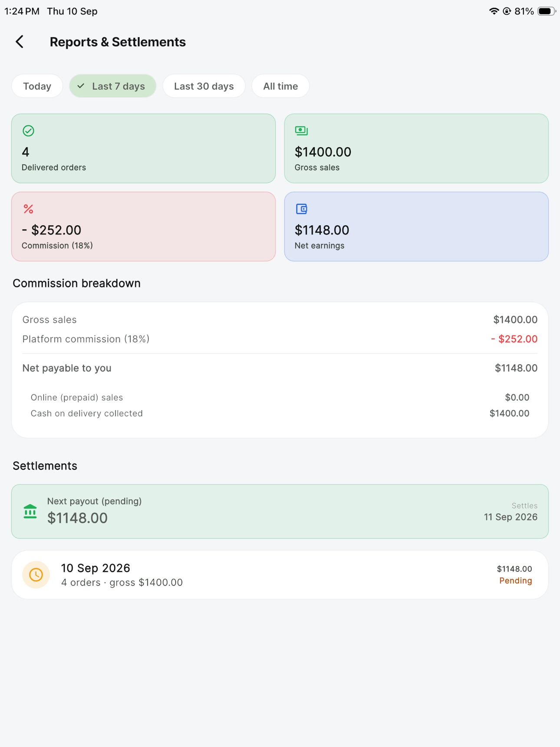Click the delivered orders checkmark icon
560x747 pixels.
(x=28, y=131)
